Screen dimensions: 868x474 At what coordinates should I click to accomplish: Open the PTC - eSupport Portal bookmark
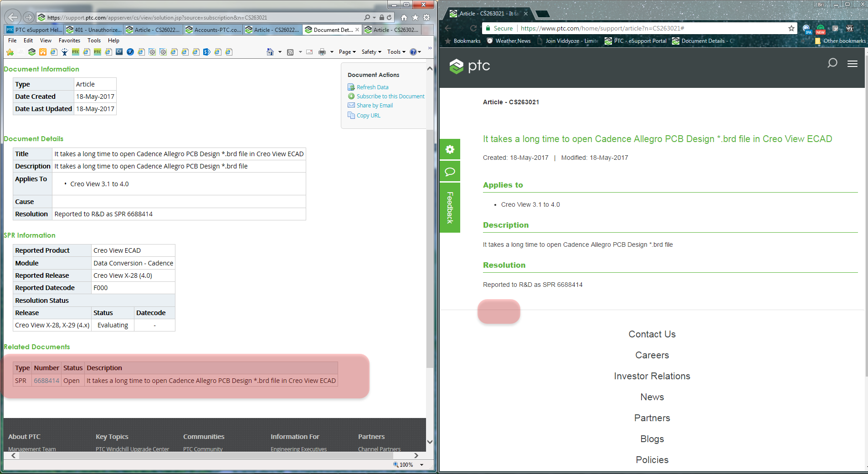[x=636, y=41]
